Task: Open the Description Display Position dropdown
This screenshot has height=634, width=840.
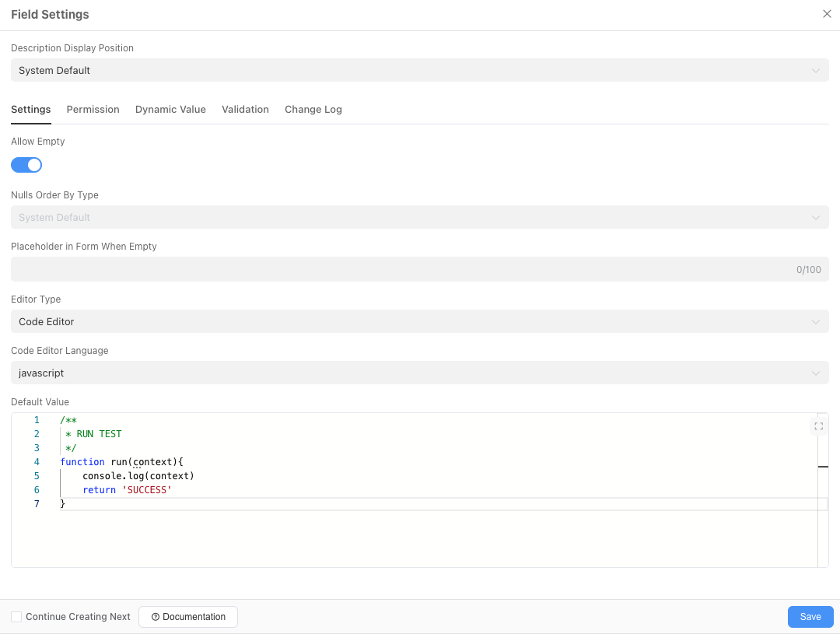Action: pos(420,70)
